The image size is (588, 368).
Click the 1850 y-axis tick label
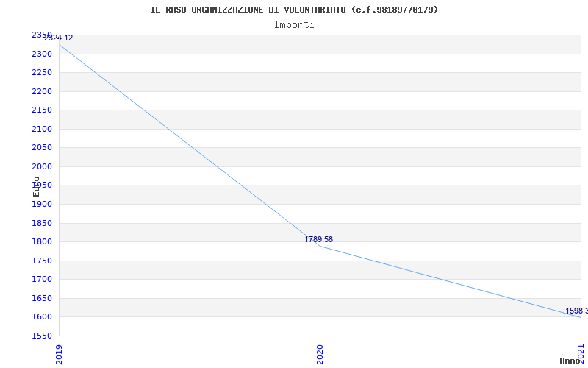(x=42, y=224)
